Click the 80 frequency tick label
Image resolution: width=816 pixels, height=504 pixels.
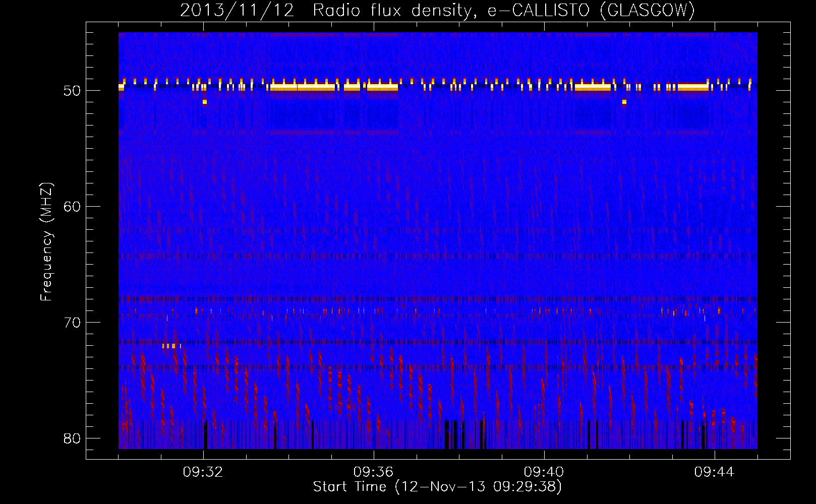(72, 438)
